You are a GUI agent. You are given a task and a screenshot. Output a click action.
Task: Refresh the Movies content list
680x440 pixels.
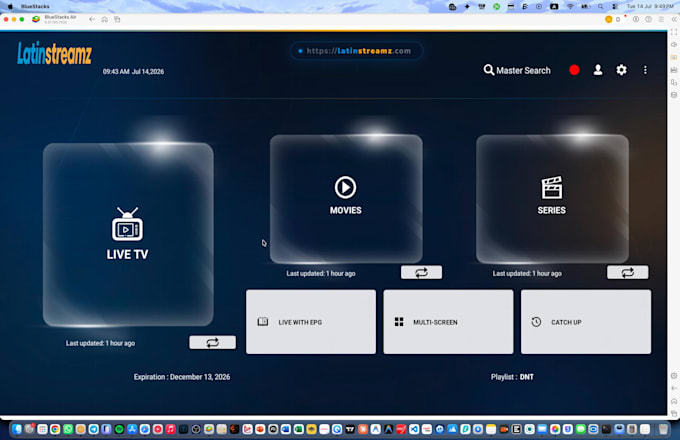[x=422, y=272]
